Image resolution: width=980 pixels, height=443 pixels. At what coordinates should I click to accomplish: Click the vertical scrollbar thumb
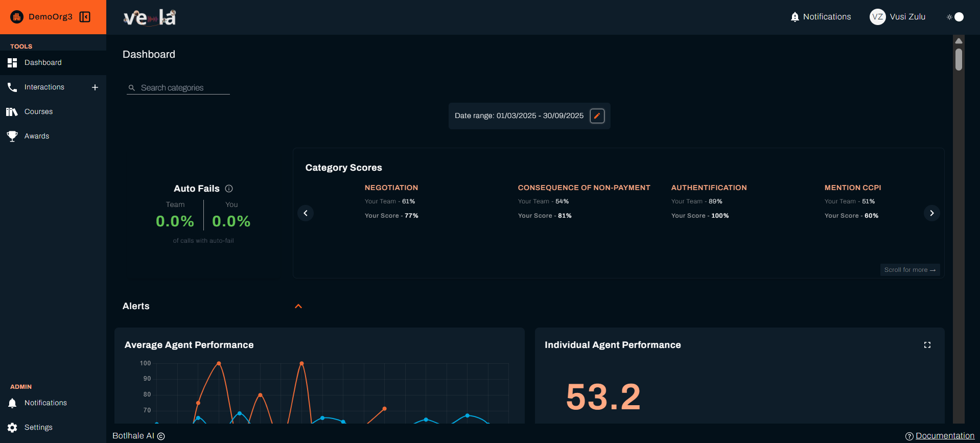coord(959,59)
